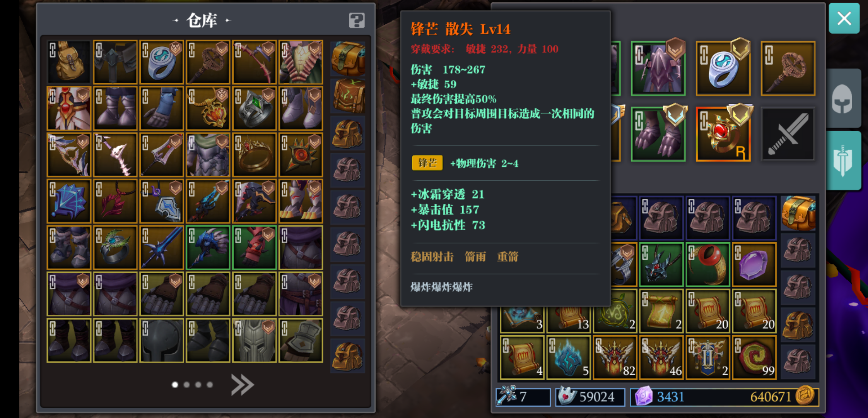Image resolution: width=868 pixels, height=418 pixels.
Task: Go to next warehouse page with double arrow
Action: tap(242, 385)
